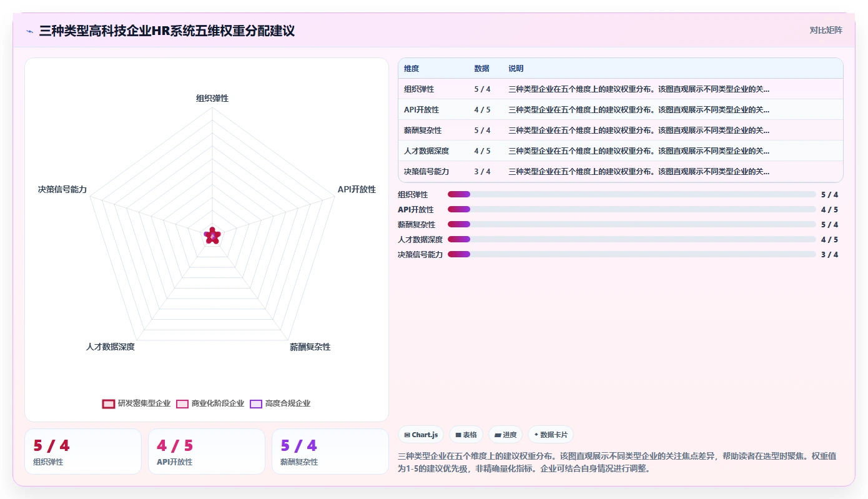Image resolution: width=868 pixels, height=499 pixels.
Task: Click the 三种类型高科技企业HR系统 heading
Action: 167,31
